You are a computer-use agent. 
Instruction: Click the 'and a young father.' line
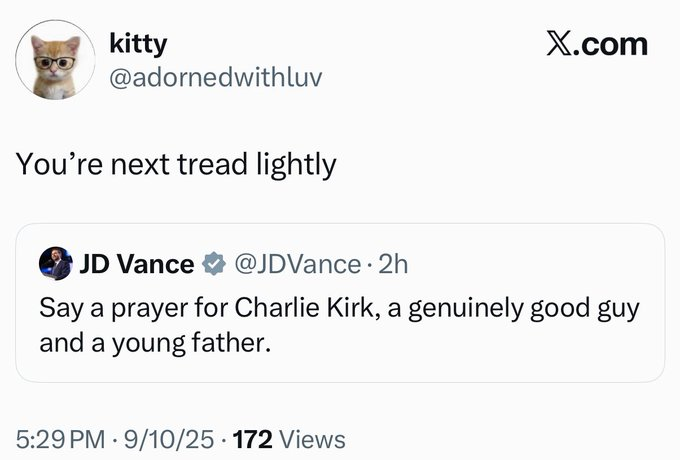tap(155, 343)
